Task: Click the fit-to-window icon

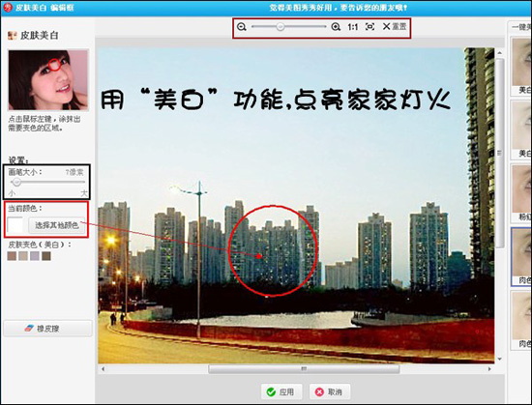Action: pos(369,26)
